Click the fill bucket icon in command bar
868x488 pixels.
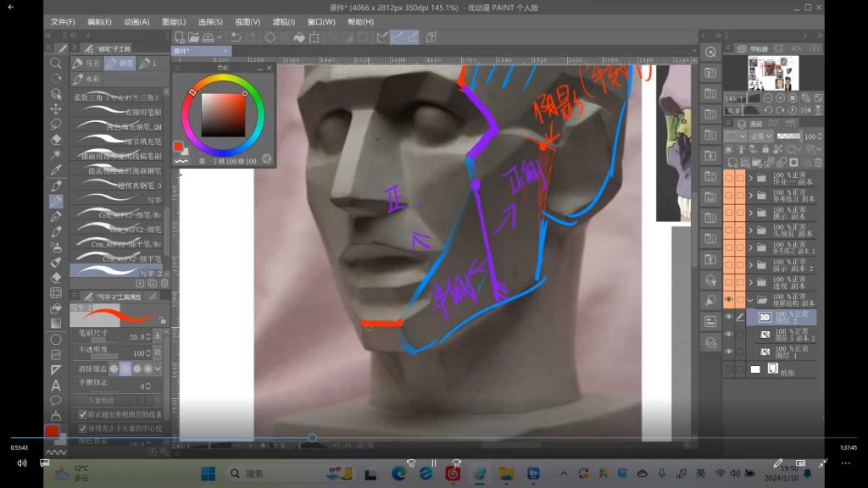click(299, 37)
